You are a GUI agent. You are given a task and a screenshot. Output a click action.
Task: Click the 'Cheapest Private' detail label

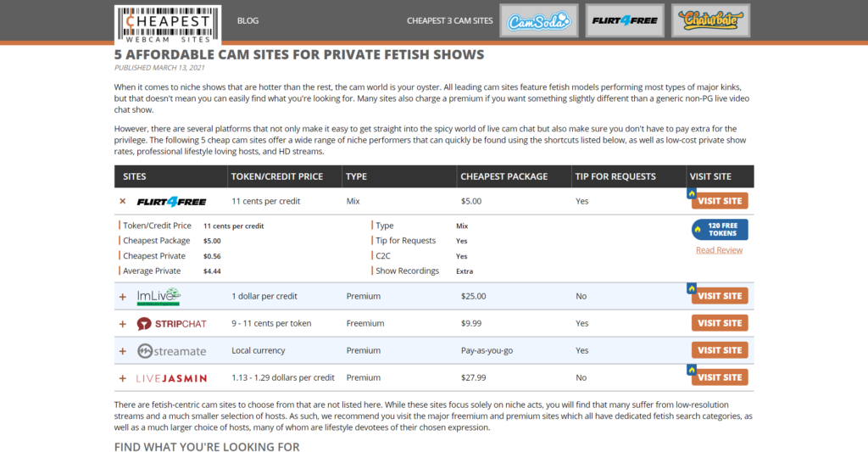(154, 256)
